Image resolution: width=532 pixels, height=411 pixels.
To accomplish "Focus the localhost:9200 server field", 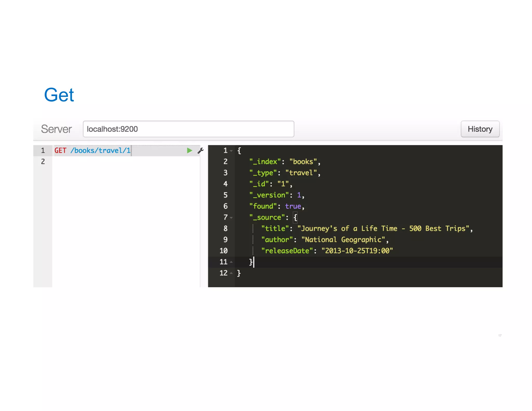I will click(188, 129).
